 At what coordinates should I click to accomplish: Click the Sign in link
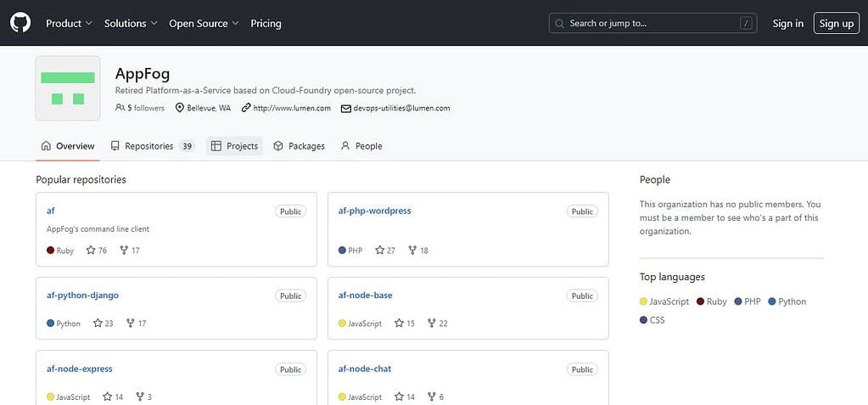(x=787, y=23)
